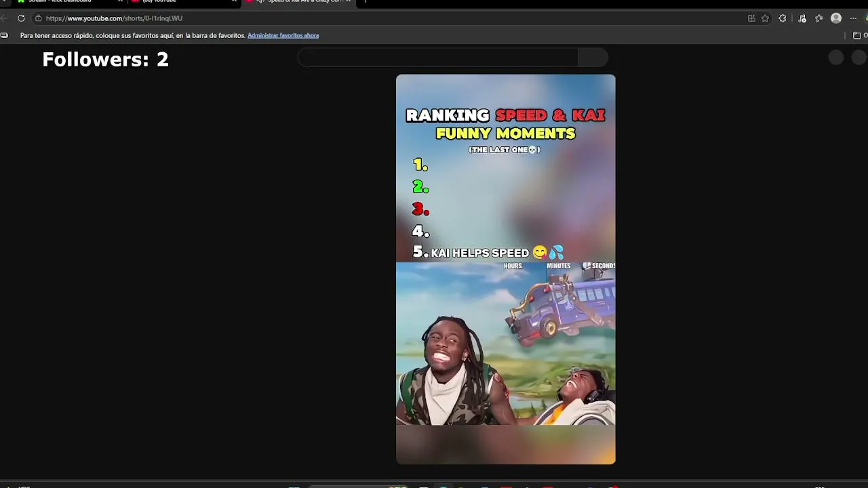
Task: Open the other favorites folder
Action: tap(861, 35)
